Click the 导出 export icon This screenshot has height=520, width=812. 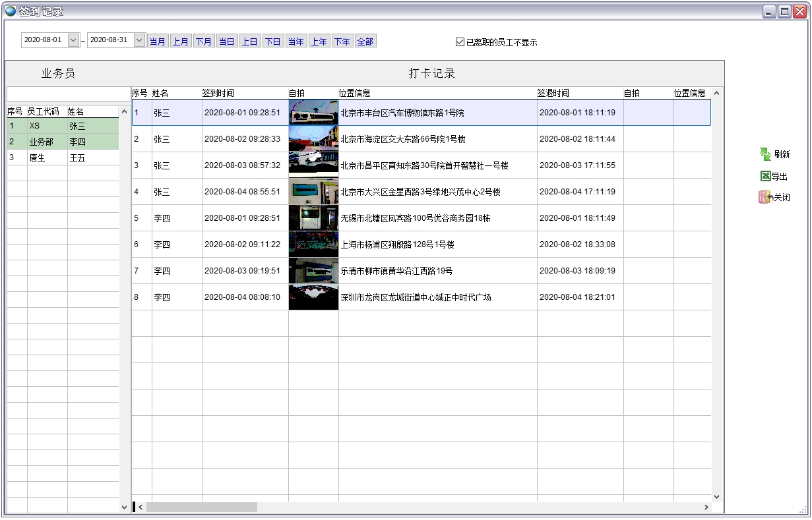[765, 176]
